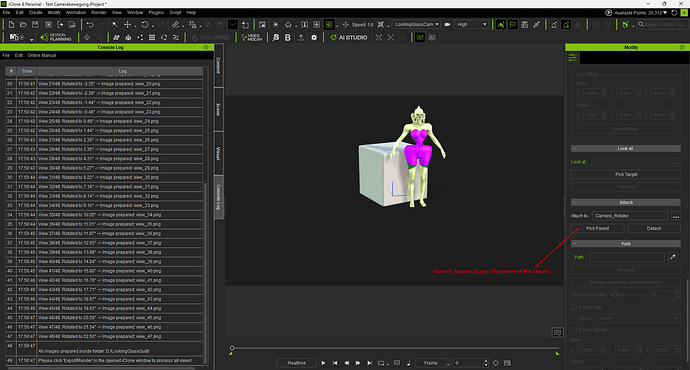
Task: Open the Console Log File menu
Action: (6, 55)
